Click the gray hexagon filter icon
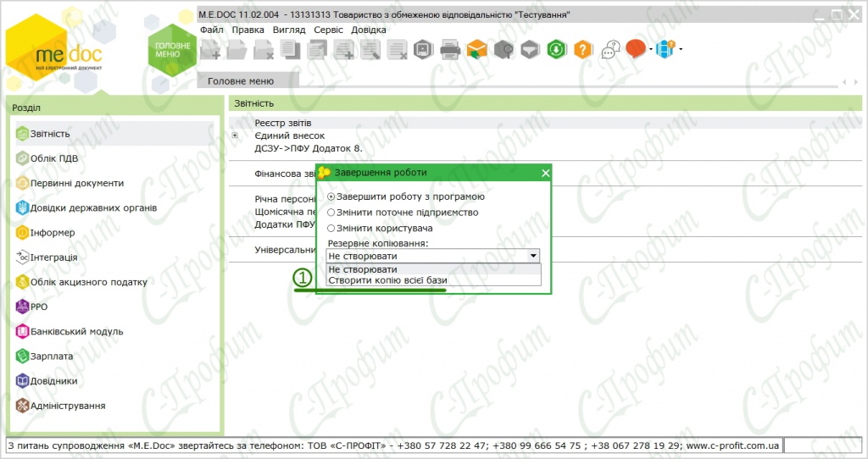868x459 pixels. [x=530, y=50]
